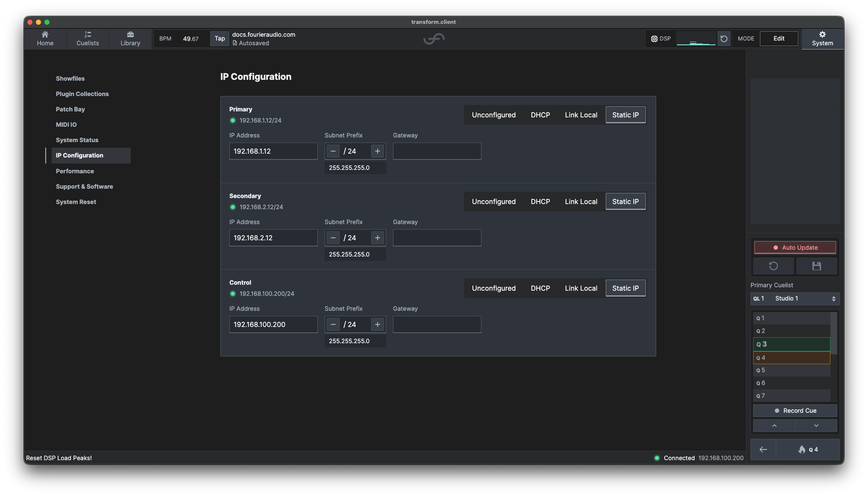The width and height of the screenshot is (868, 496).
Task: Set Control interface to Link Local
Action: coord(581,288)
